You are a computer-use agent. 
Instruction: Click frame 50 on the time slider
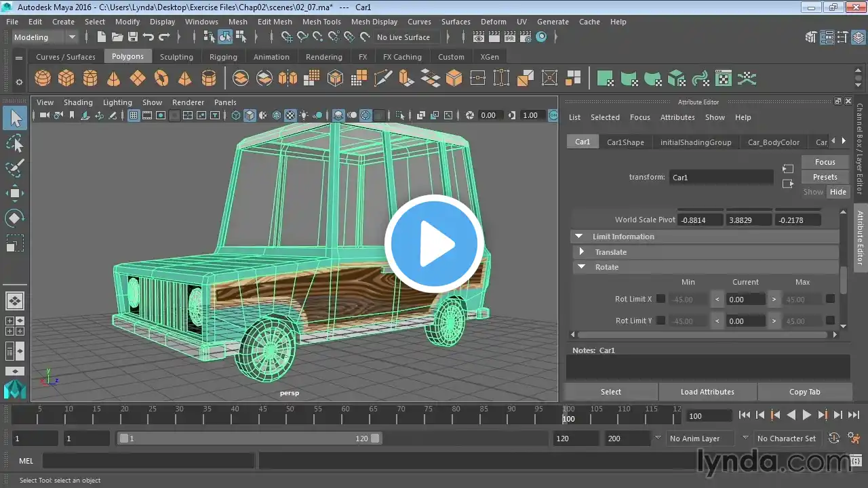click(290, 414)
